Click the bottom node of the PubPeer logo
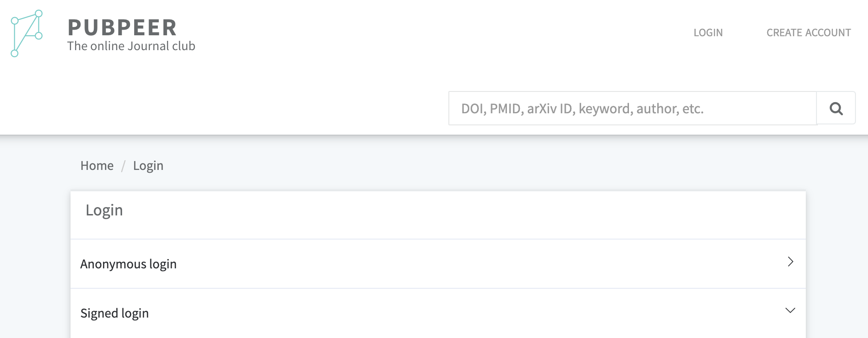The image size is (868, 338). pyautogui.click(x=14, y=53)
